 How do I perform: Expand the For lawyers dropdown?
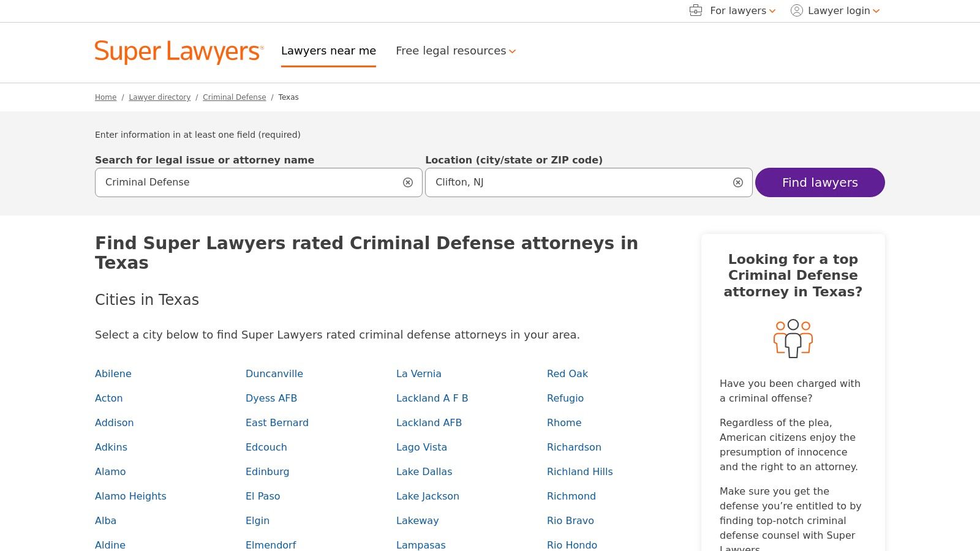[x=737, y=10]
